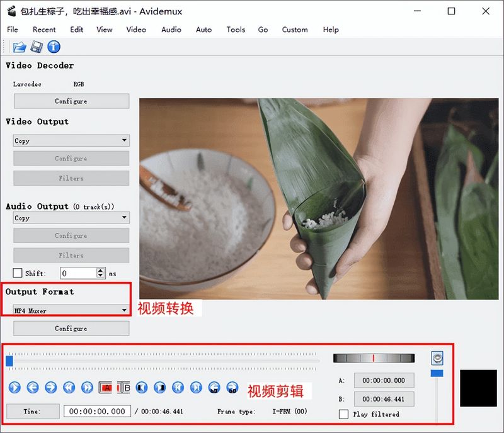Open the Video Output codec dropdown

point(71,140)
